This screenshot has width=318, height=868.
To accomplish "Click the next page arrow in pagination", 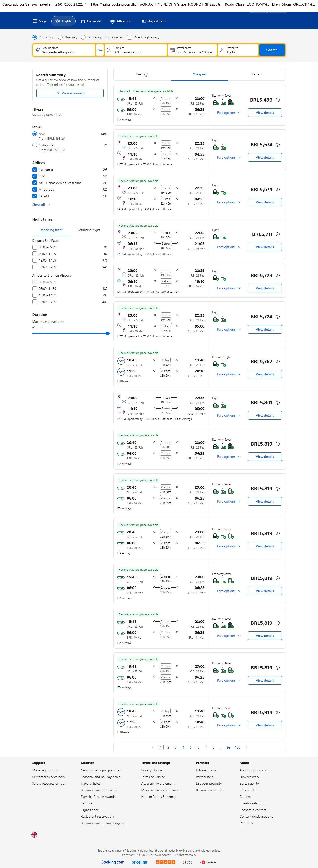I will 247,747.
